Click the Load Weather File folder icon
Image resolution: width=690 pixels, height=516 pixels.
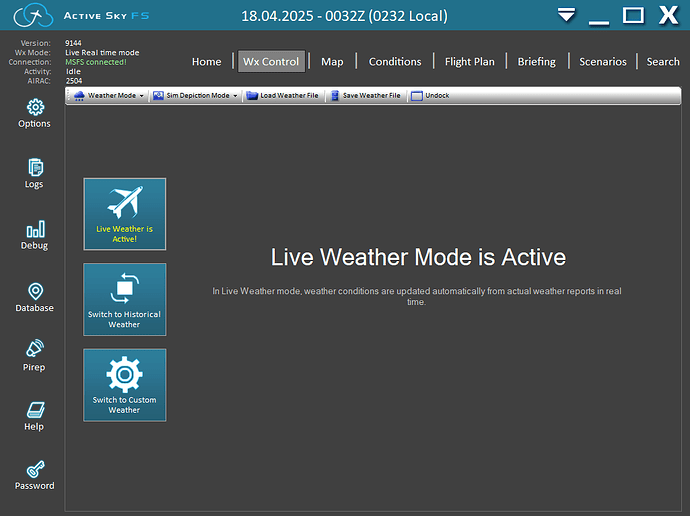click(252, 96)
